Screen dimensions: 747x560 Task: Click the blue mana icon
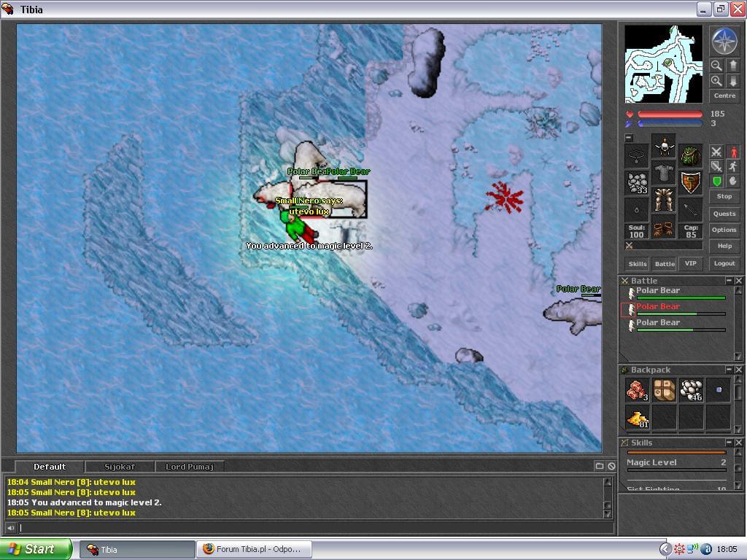pos(630,123)
